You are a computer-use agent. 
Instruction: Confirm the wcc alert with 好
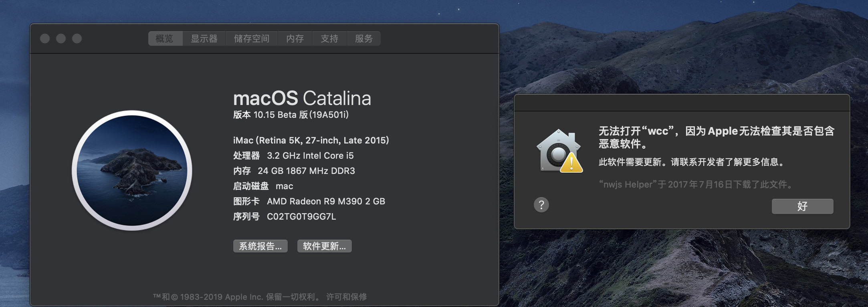click(x=803, y=206)
